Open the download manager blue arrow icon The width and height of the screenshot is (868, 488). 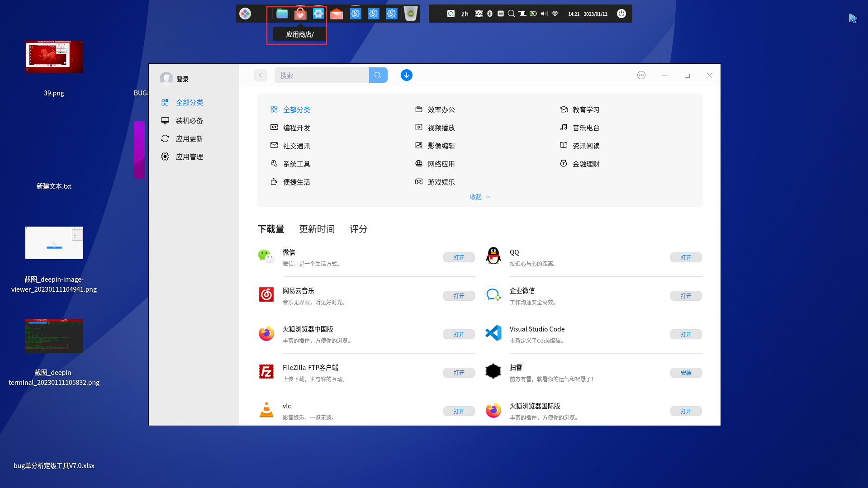tap(407, 75)
